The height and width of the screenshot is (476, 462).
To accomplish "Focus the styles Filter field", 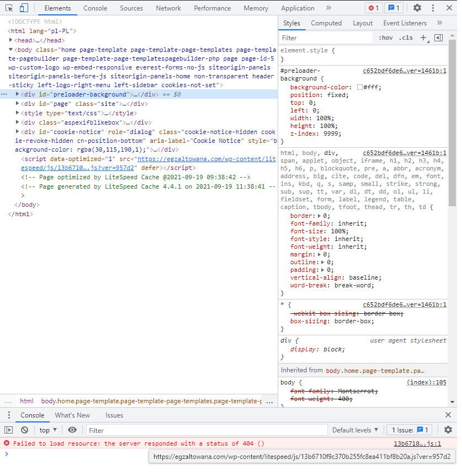I will coord(326,38).
